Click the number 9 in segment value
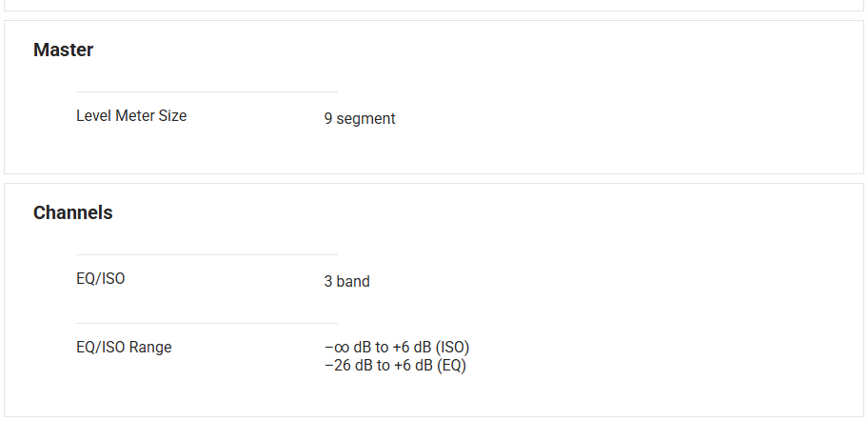The height and width of the screenshot is (421, 868). [x=328, y=119]
